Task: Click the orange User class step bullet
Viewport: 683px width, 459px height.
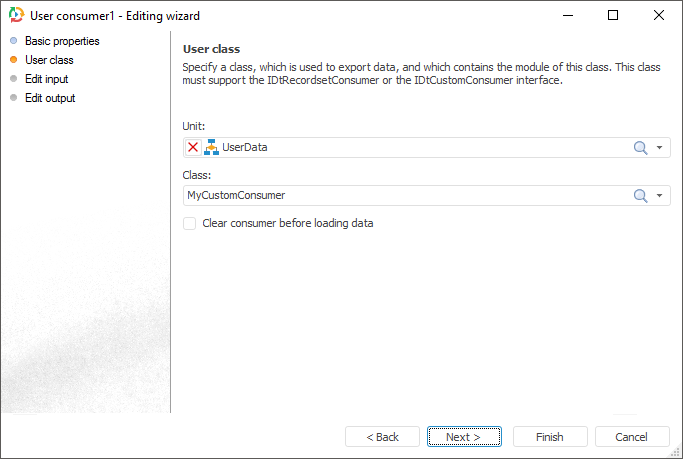Action: pos(14,60)
